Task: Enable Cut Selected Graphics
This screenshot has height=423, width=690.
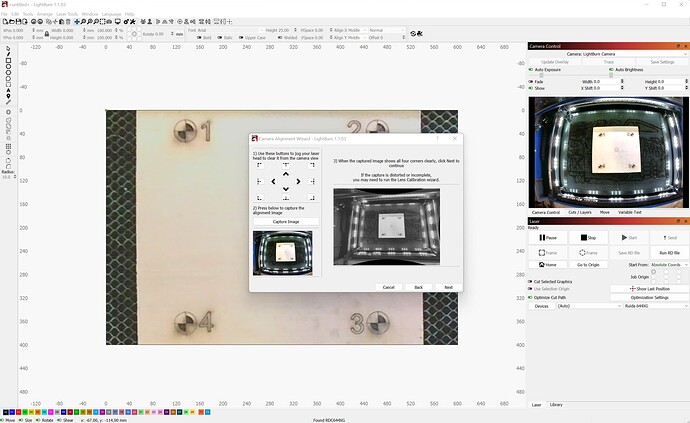Action: [530, 281]
